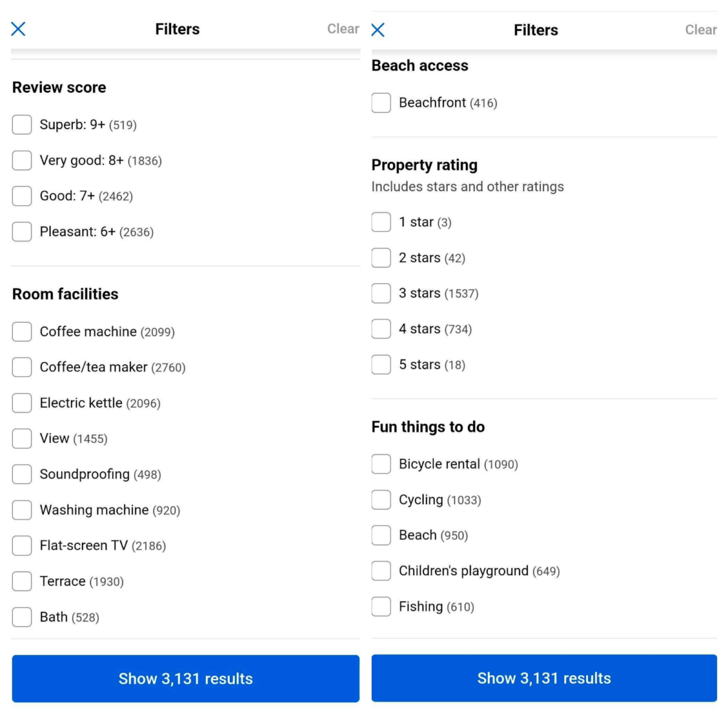The image size is (728, 728).
Task: Filter by 3 stars property rating
Action: [381, 294]
